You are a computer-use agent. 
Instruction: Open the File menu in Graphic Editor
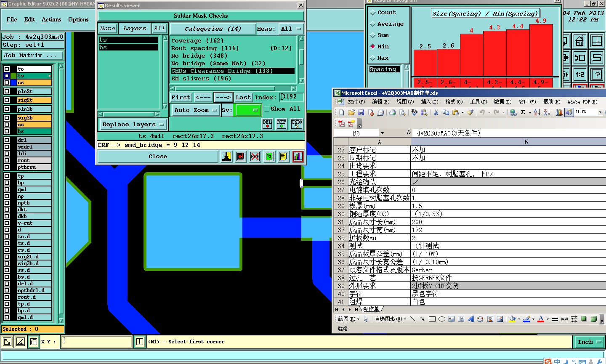[12, 20]
